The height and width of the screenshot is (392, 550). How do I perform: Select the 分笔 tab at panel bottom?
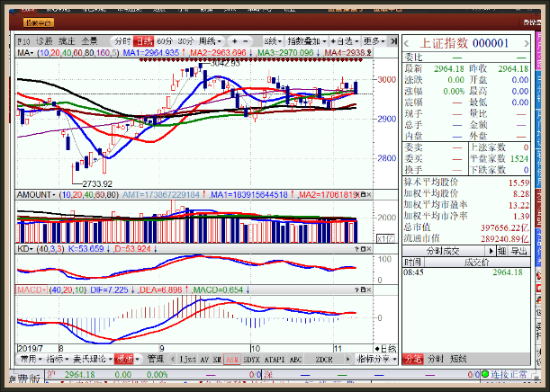click(413, 359)
